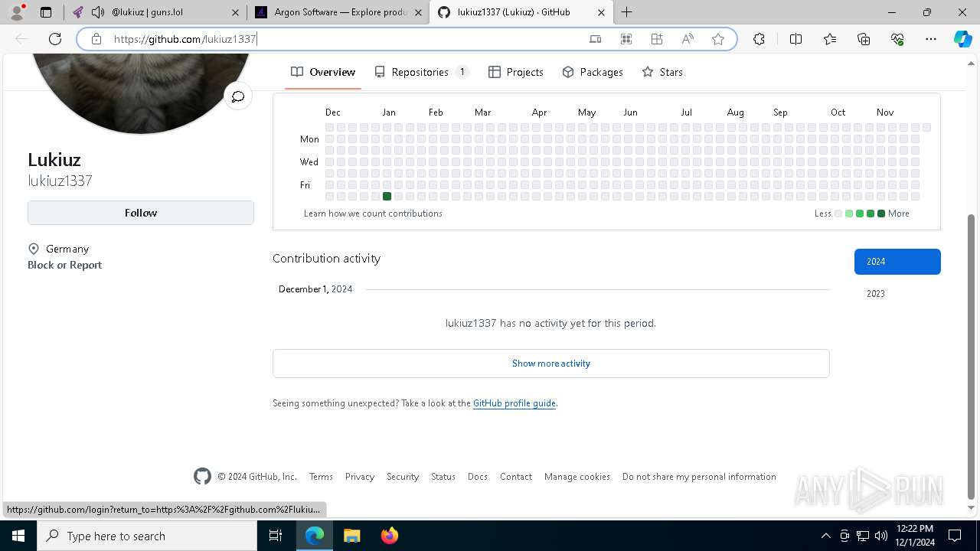
Task: Click the browser profile avatar icon
Action: click(x=17, y=12)
